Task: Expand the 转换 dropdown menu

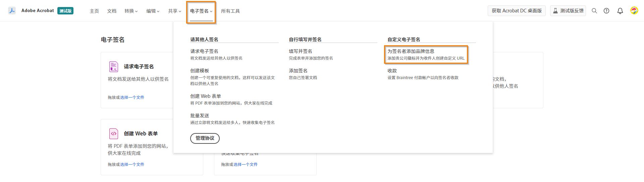Action: [131, 11]
